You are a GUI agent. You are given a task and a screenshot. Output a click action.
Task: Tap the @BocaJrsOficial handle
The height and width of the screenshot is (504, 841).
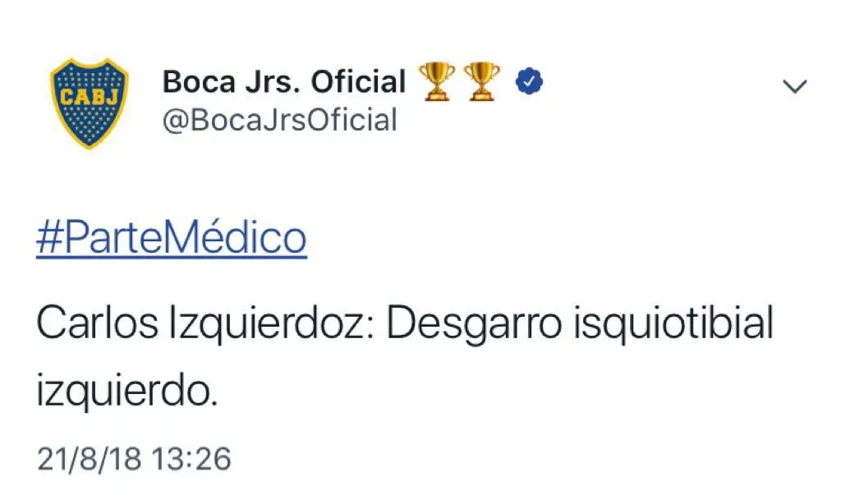pos(280,121)
